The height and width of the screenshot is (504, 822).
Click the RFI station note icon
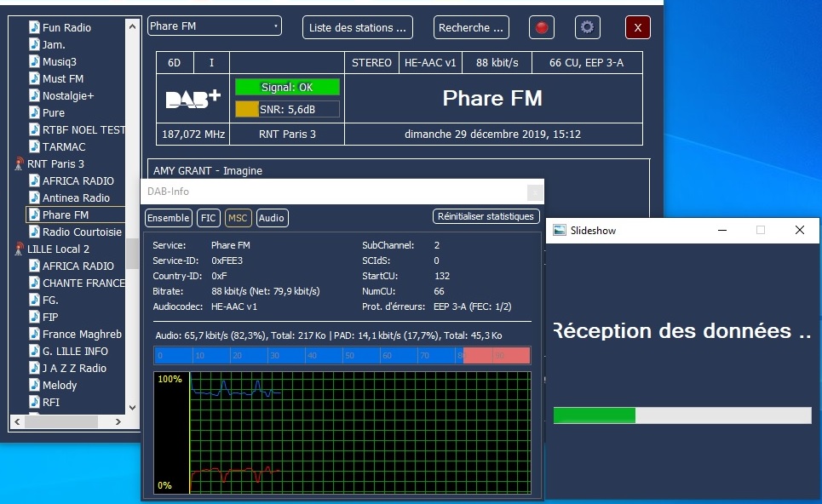[34, 402]
